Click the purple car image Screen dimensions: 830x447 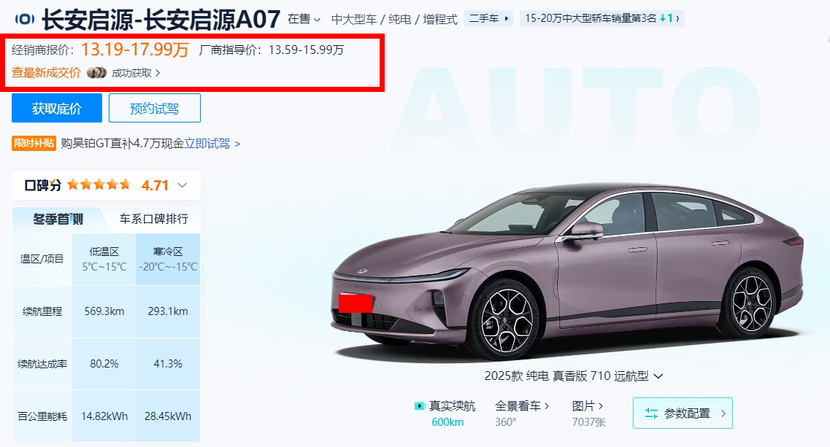[568, 270]
